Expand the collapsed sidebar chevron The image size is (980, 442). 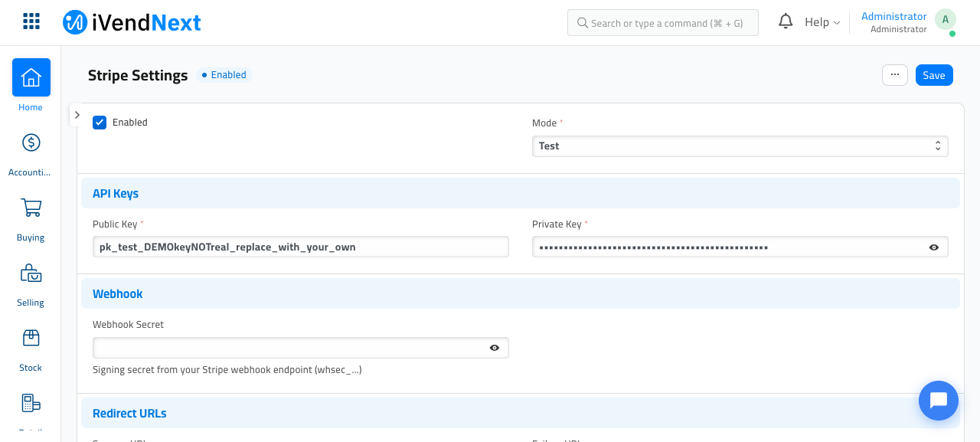tap(77, 115)
